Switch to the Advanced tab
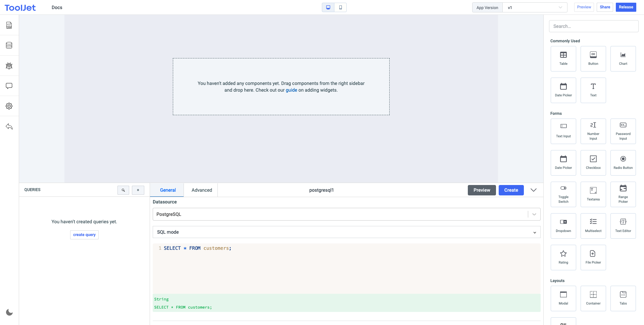Screen dimensions: 644x325 tap(202, 190)
